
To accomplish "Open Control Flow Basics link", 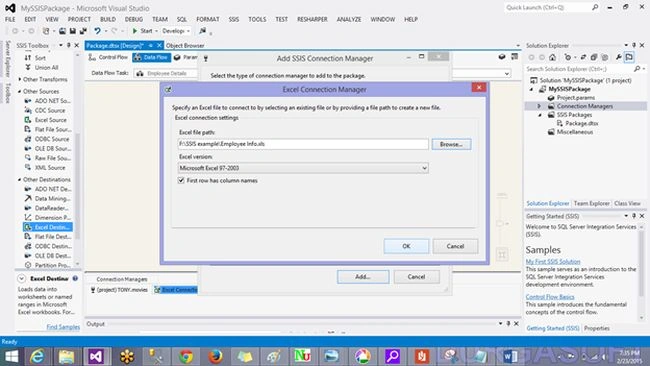I will pyautogui.click(x=550, y=297).
